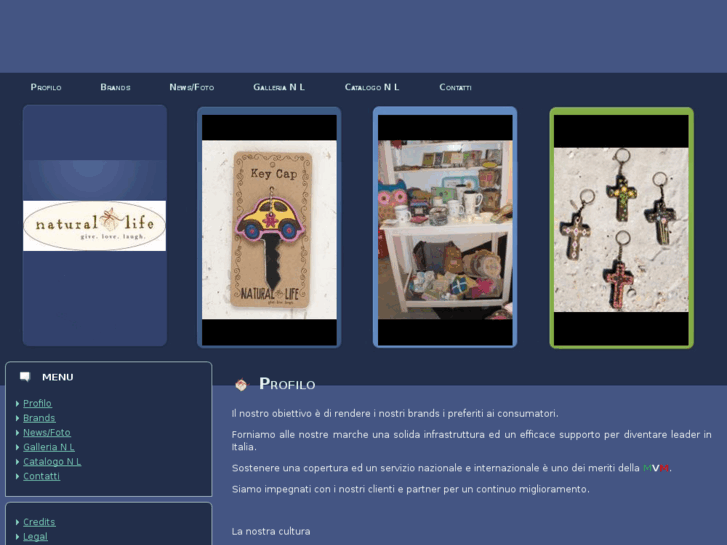Click the icon beside the Profilo heading
727x545 pixels.
241,385
